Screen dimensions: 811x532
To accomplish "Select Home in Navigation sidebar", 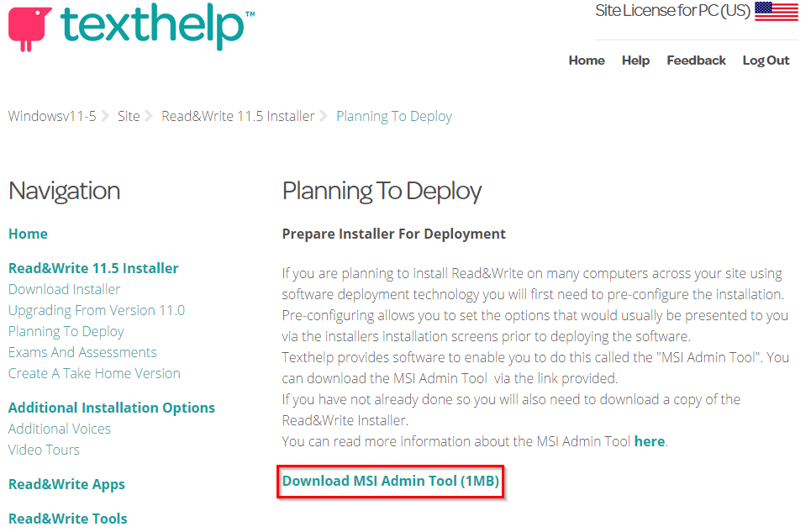I will tap(28, 234).
